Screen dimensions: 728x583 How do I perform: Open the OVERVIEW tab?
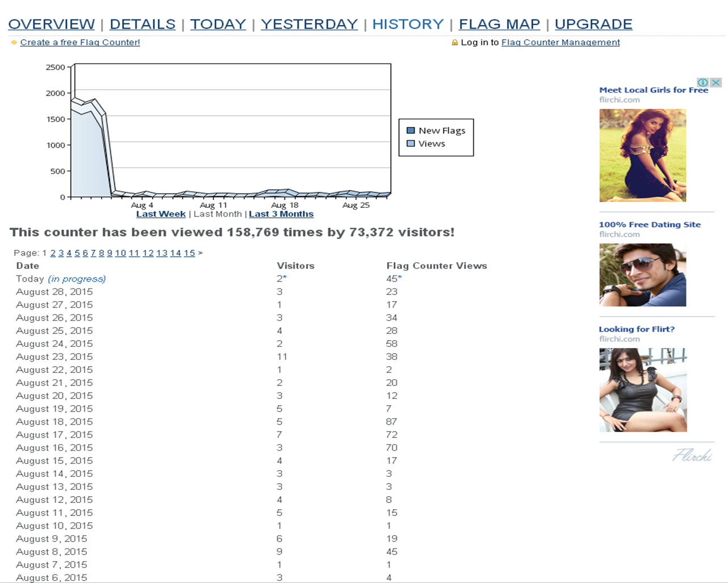pyautogui.click(x=51, y=24)
